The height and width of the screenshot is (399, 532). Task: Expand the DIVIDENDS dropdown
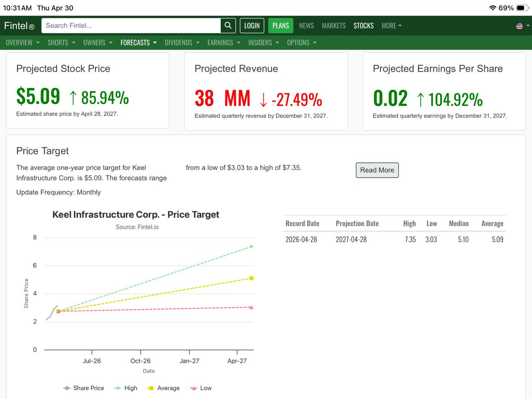(182, 43)
